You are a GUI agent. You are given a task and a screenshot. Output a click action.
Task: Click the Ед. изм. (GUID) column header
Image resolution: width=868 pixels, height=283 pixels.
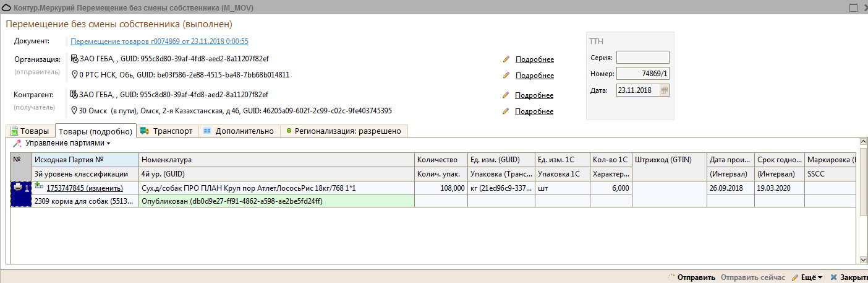501,160
